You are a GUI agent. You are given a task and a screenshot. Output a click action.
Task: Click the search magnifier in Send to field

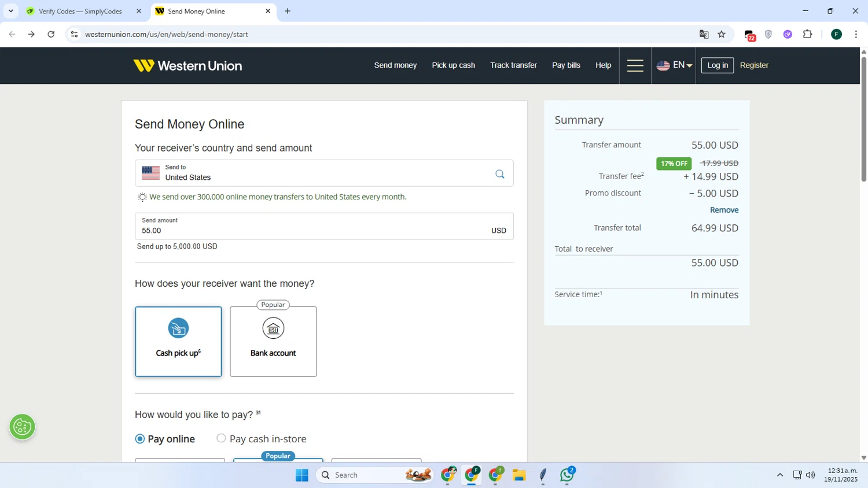coord(500,174)
